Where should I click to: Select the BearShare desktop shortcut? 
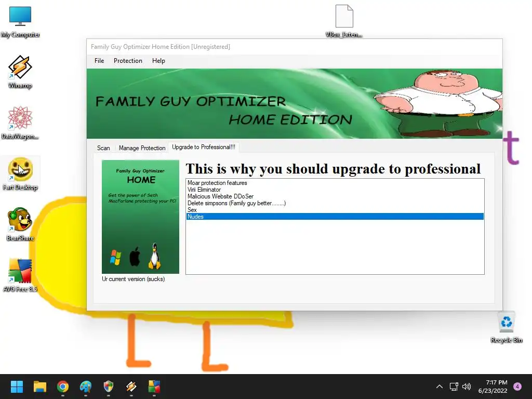pos(20,224)
